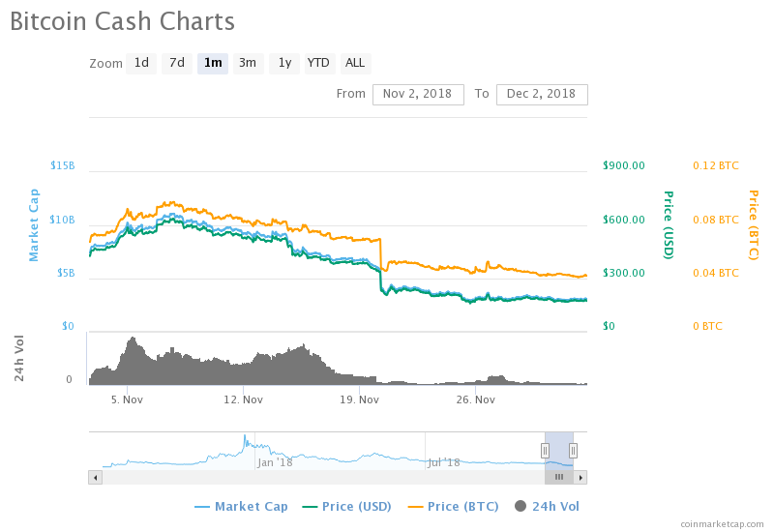
Task: Choose the YTD zoom option
Action: [318, 63]
